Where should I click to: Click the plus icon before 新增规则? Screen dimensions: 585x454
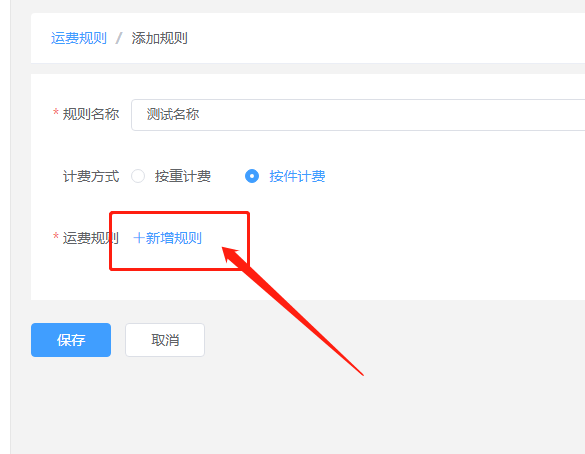point(139,238)
